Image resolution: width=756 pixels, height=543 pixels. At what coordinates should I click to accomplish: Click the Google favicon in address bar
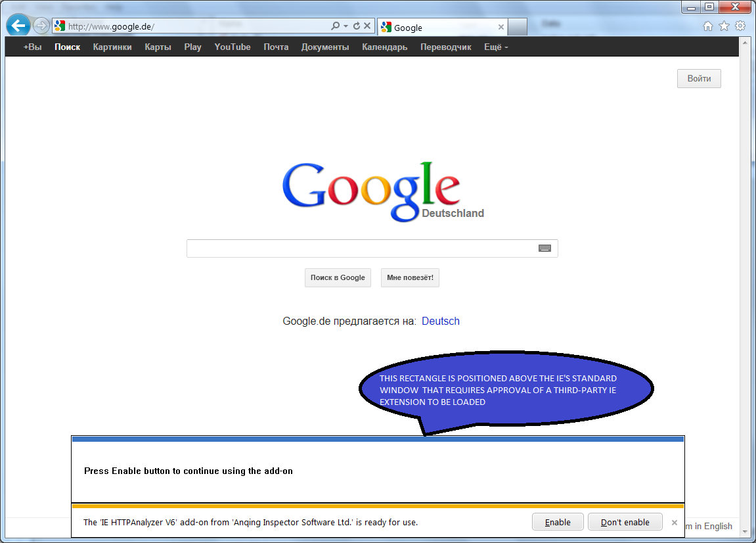(59, 26)
